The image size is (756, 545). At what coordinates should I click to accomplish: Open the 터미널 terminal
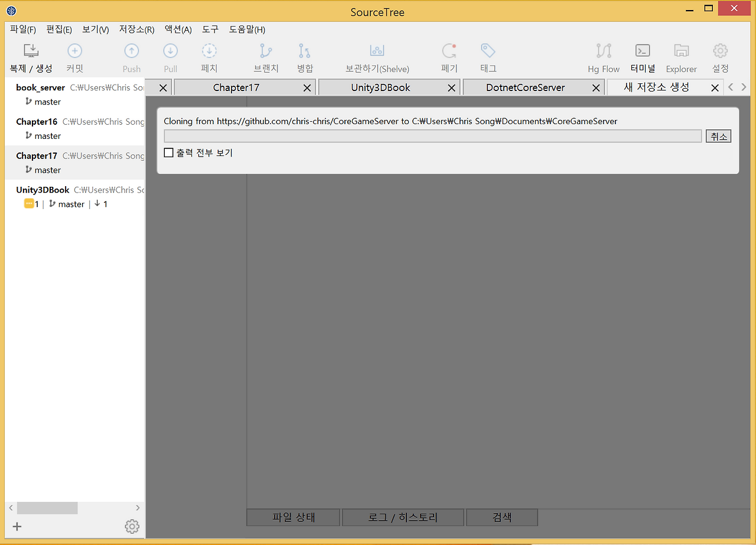pyautogui.click(x=643, y=59)
